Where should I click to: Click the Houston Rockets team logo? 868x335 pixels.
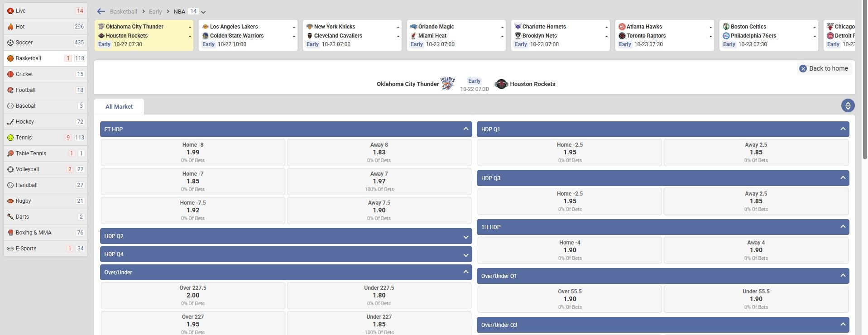click(x=501, y=84)
